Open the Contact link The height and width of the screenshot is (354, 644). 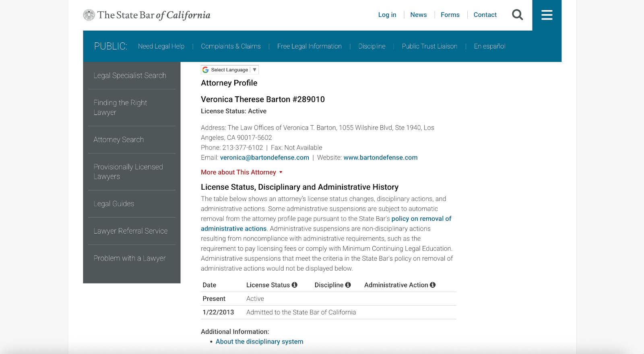pyautogui.click(x=485, y=15)
